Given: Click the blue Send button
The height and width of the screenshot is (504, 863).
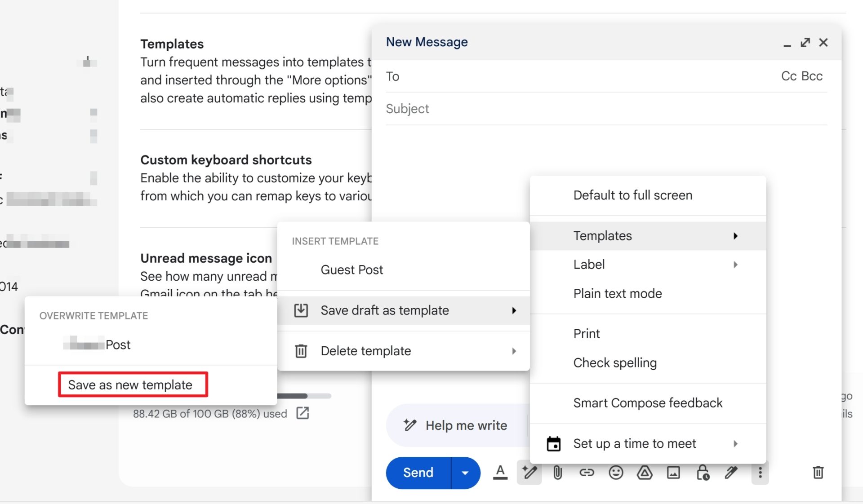Looking at the screenshot, I should (418, 473).
